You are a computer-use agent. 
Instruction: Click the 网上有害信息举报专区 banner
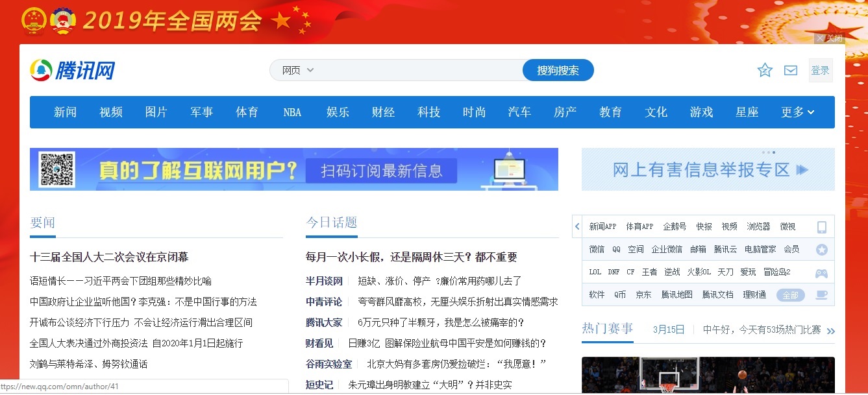[x=708, y=169]
